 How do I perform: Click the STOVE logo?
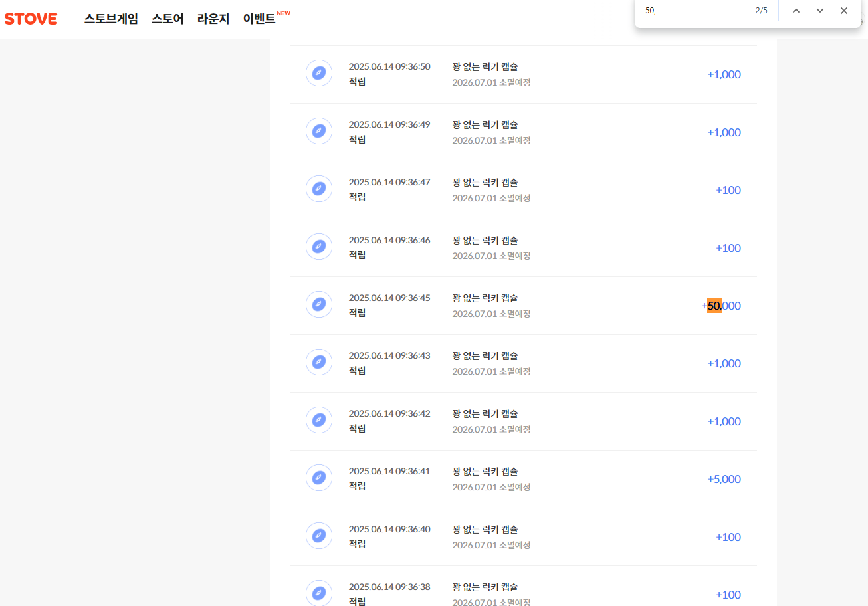click(31, 19)
